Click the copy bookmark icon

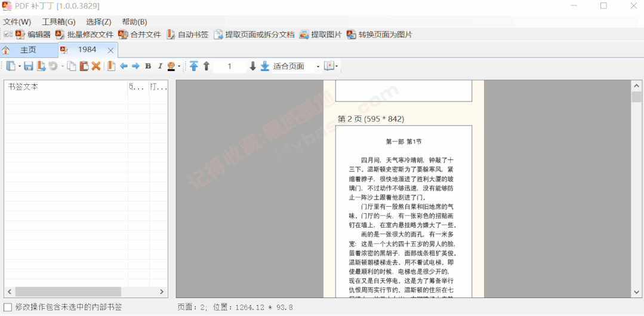click(x=72, y=66)
